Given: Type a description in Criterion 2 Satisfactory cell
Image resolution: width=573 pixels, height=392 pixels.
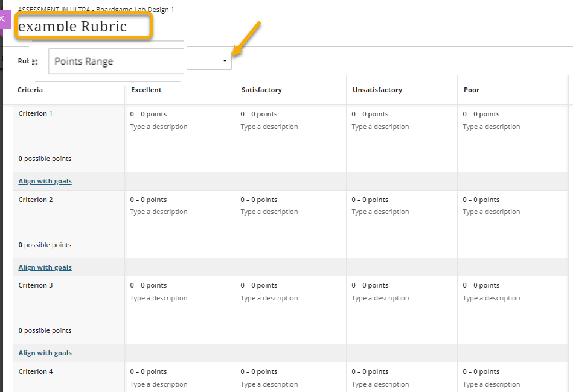Looking at the screenshot, I should click(x=269, y=212).
